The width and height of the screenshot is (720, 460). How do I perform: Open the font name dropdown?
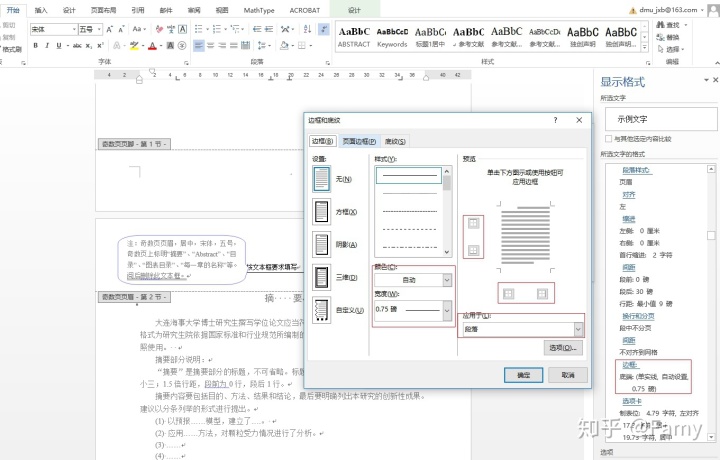point(74,29)
